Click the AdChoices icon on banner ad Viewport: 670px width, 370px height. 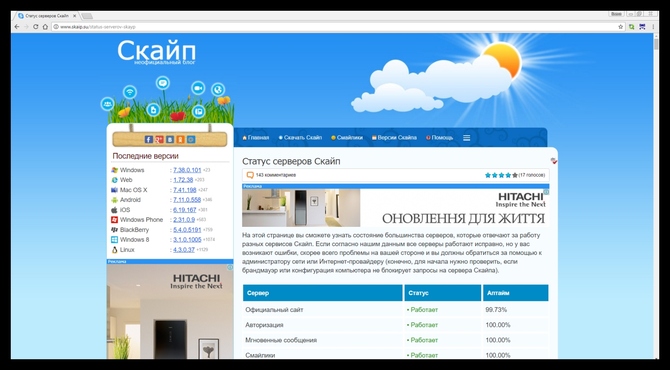pyautogui.click(x=547, y=192)
